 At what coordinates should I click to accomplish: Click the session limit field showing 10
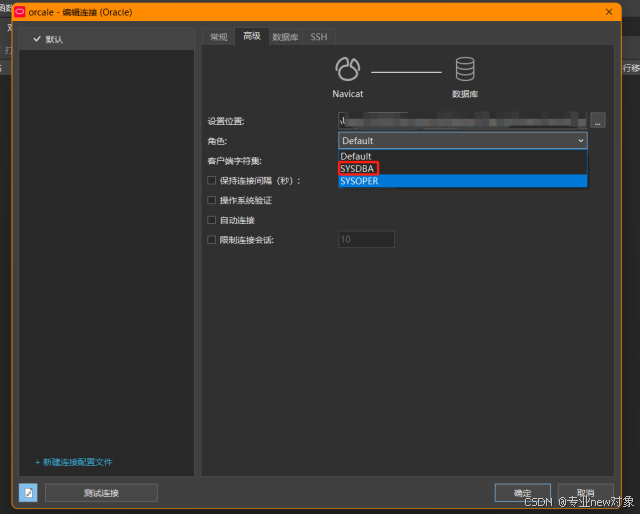point(366,239)
